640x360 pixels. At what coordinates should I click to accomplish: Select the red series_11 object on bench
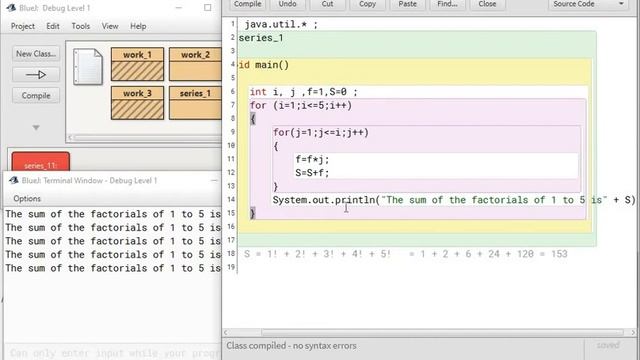41,162
